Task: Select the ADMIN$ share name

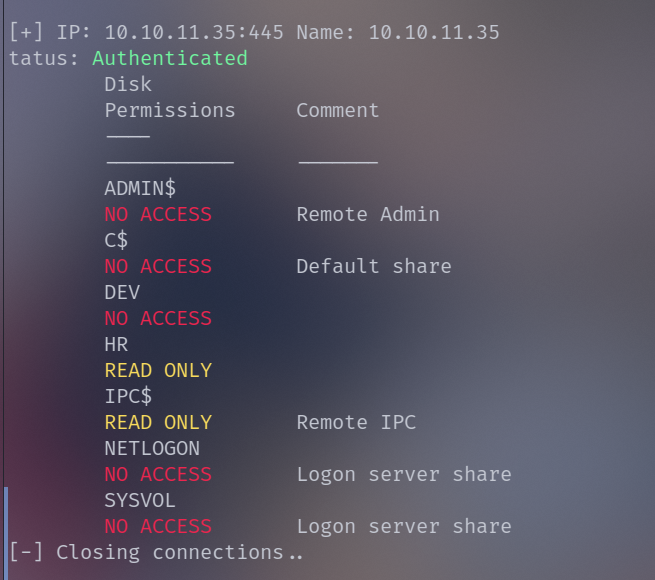Action: 140,188
